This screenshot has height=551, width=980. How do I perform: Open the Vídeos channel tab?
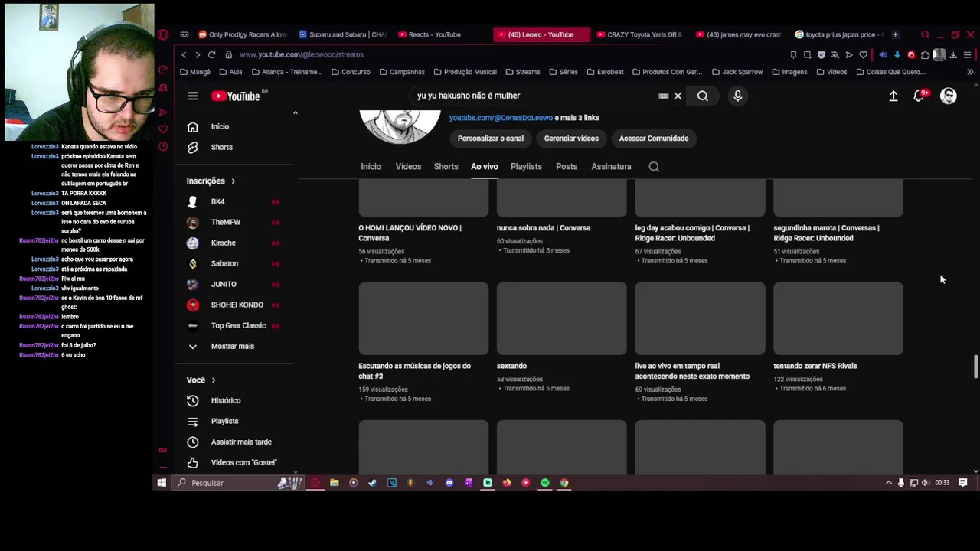click(408, 166)
